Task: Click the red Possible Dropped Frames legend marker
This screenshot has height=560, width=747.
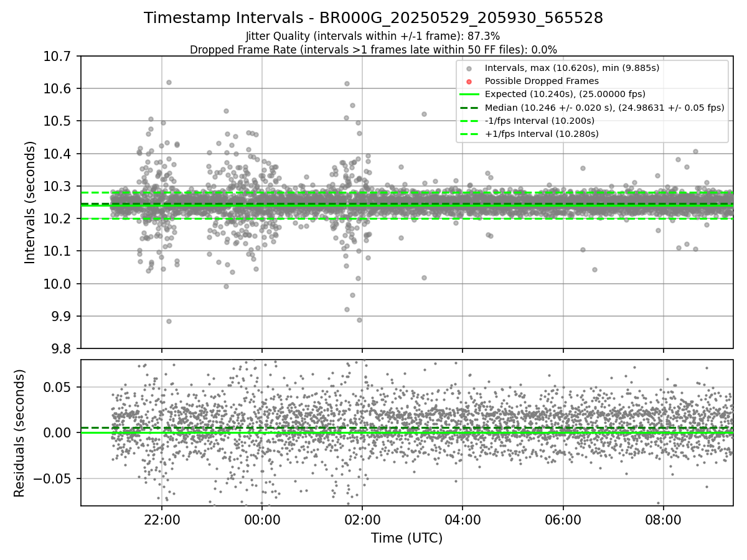Action: tap(469, 82)
